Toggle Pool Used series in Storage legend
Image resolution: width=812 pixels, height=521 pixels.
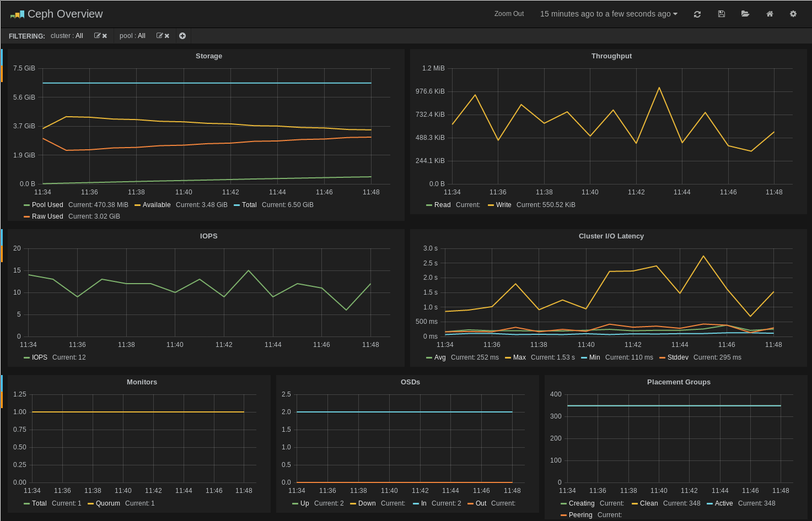point(47,205)
